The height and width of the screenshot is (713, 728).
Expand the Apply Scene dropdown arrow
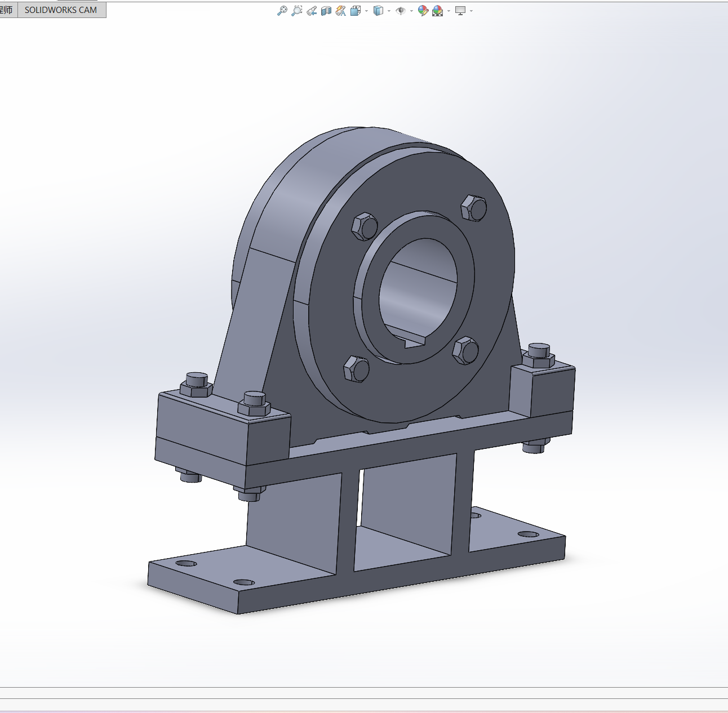point(449,11)
